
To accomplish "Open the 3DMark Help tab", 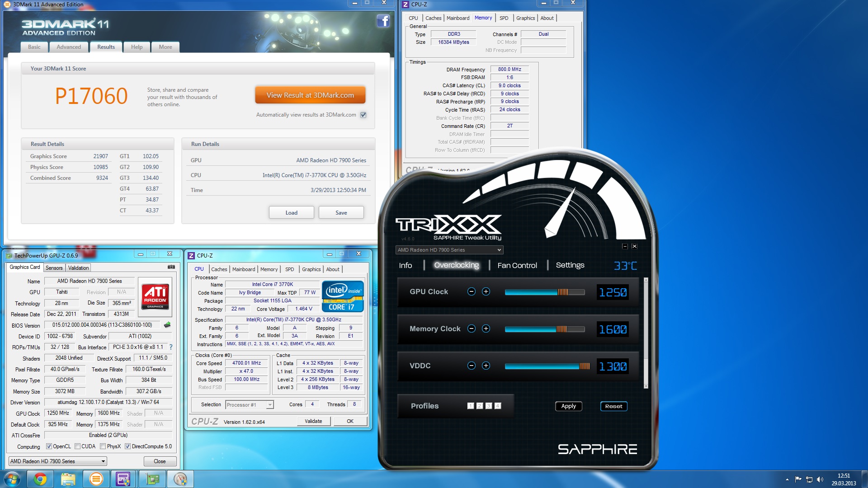I will pos(137,47).
